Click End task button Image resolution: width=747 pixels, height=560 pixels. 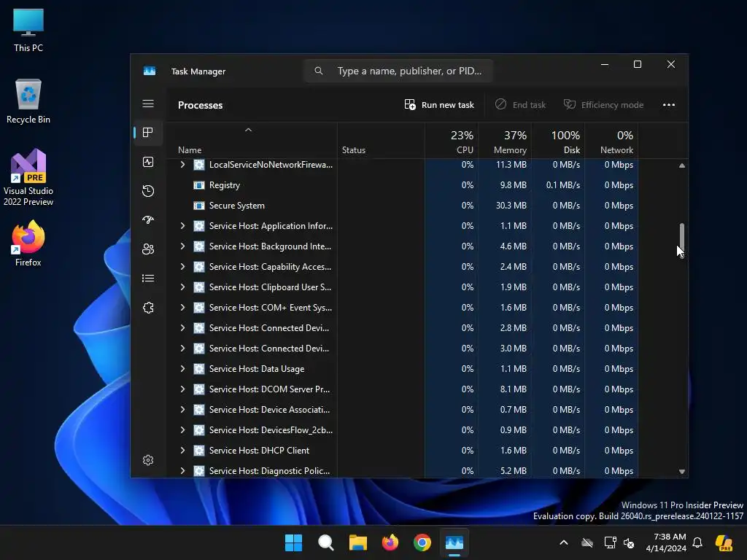pyautogui.click(x=520, y=105)
